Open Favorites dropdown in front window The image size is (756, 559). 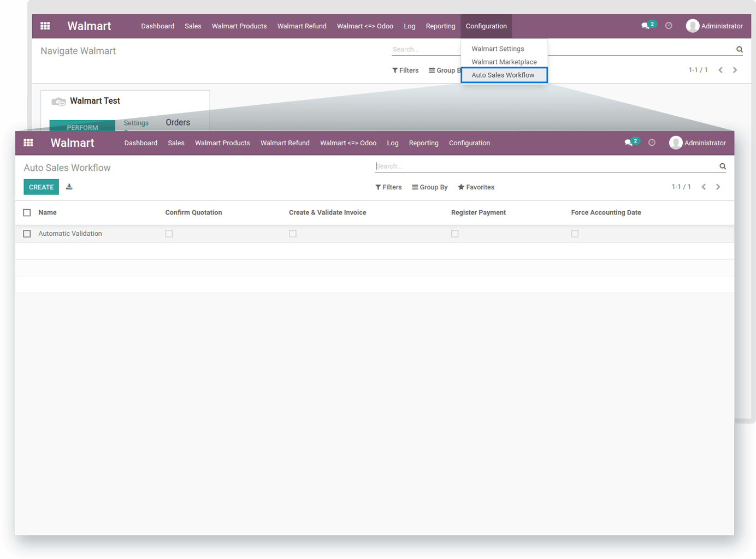coord(476,187)
